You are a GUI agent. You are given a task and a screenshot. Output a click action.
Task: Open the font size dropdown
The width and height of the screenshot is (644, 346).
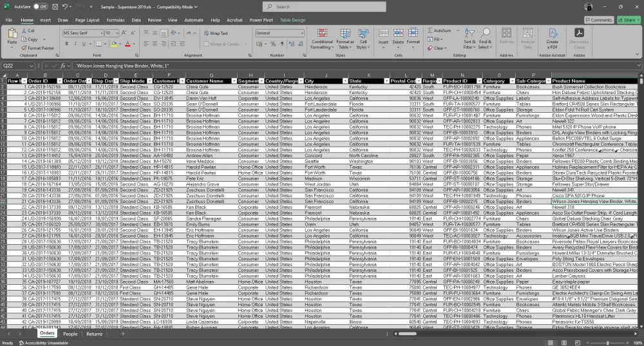[117, 33]
